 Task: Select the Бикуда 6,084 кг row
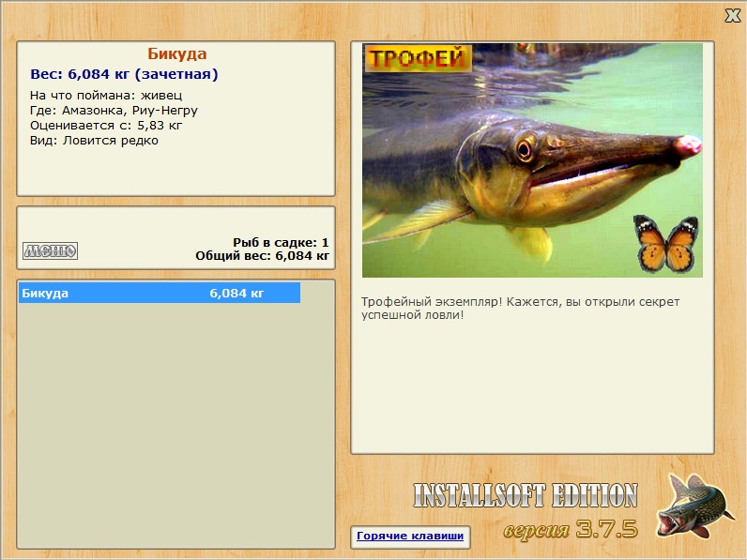(160, 293)
